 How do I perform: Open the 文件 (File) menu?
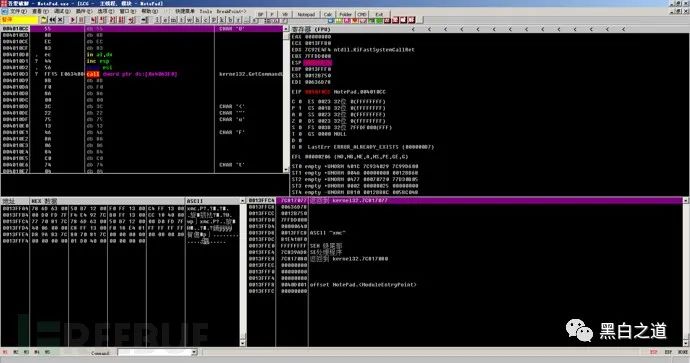tap(18, 11)
